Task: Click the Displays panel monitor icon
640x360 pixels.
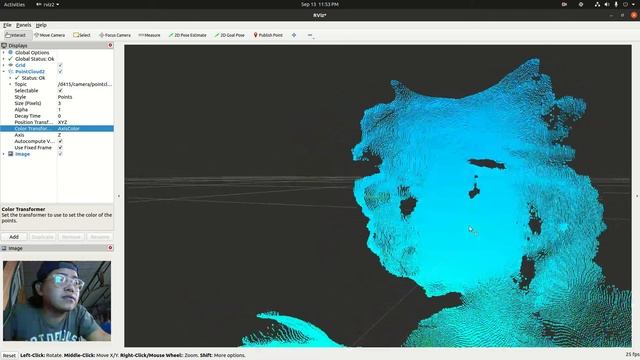Action: pos(4,45)
